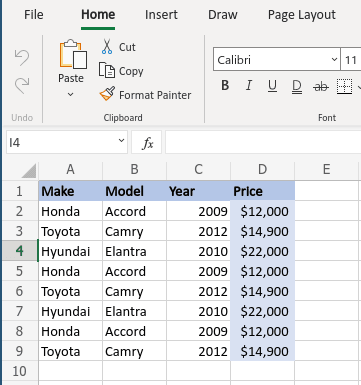361x385 pixels.
Task: Toggle Italic formatting
Action: [x=249, y=86]
